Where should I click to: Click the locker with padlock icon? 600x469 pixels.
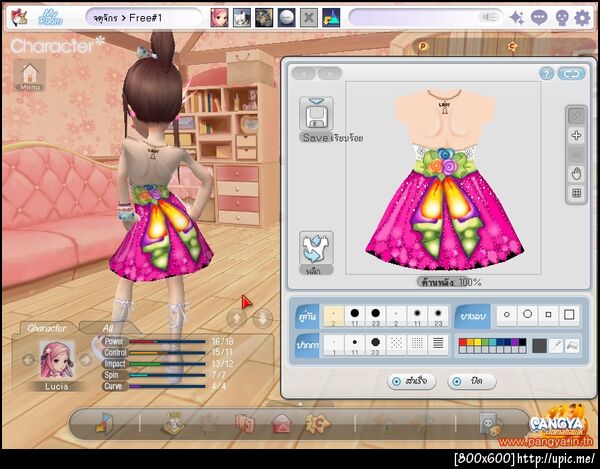pyautogui.click(x=490, y=423)
